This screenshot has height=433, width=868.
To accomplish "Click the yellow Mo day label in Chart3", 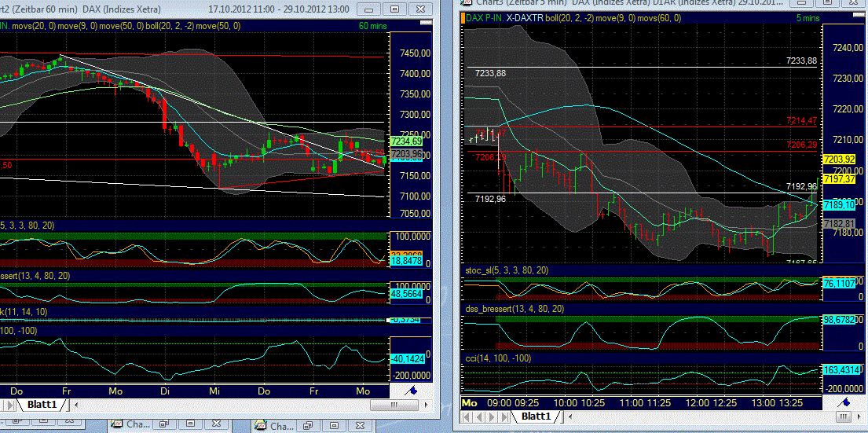I will coord(470,402).
